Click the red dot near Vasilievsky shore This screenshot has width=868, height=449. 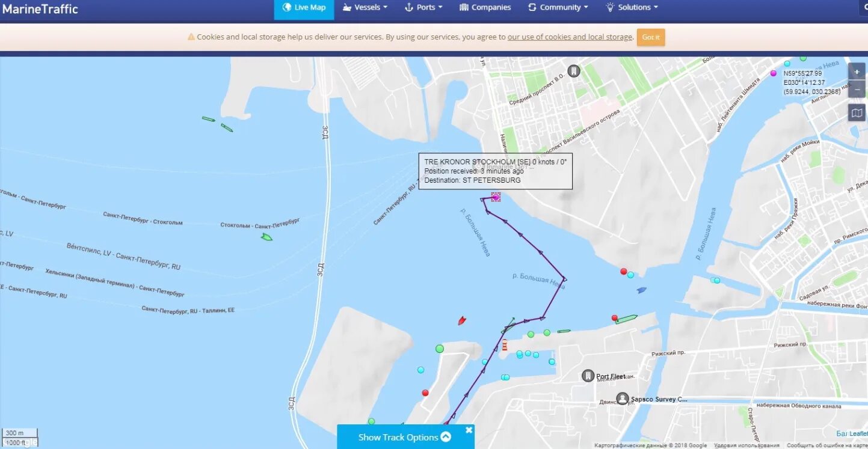624,272
